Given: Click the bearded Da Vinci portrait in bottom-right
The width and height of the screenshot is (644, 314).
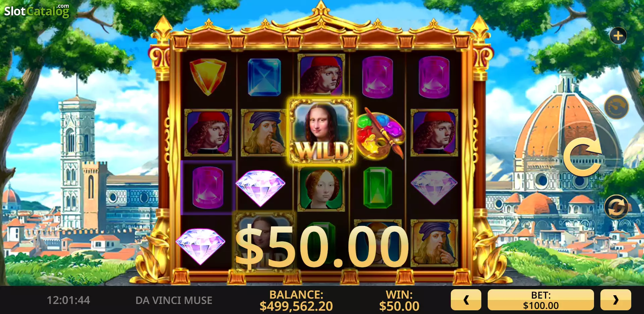Looking at the screenshot, I should coord(434,243).
